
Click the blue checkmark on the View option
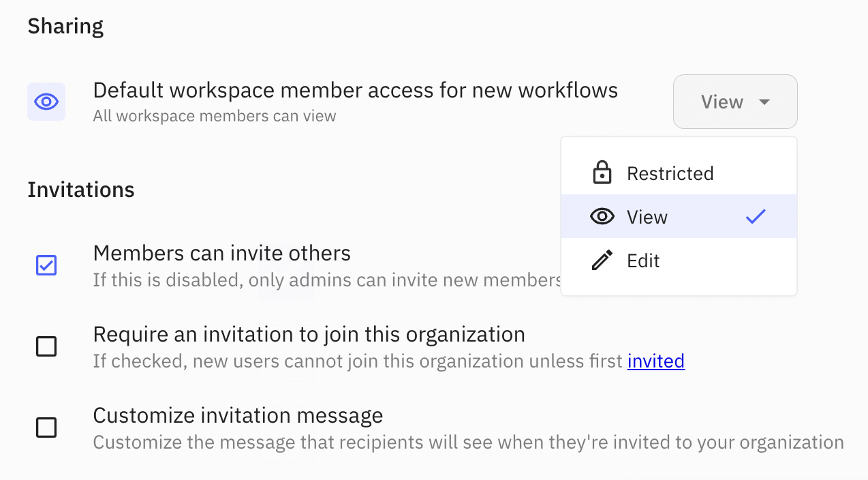click(x=756, y=217)
